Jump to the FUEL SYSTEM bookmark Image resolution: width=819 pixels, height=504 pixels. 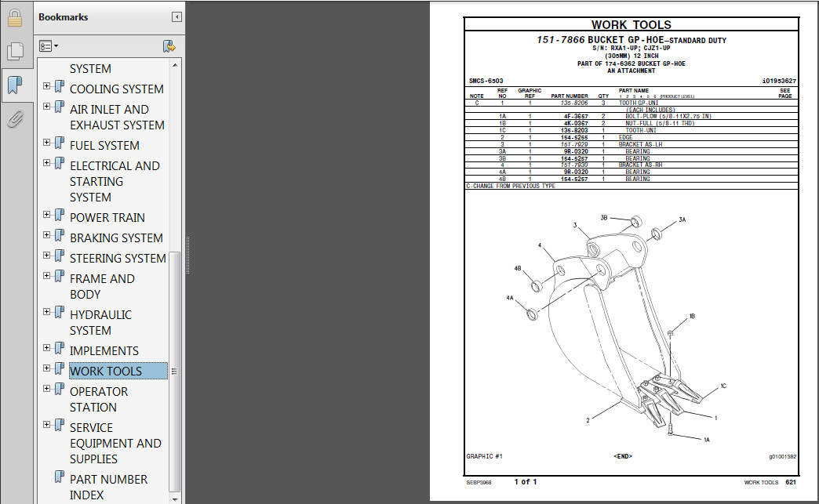[x=104, y=146]
